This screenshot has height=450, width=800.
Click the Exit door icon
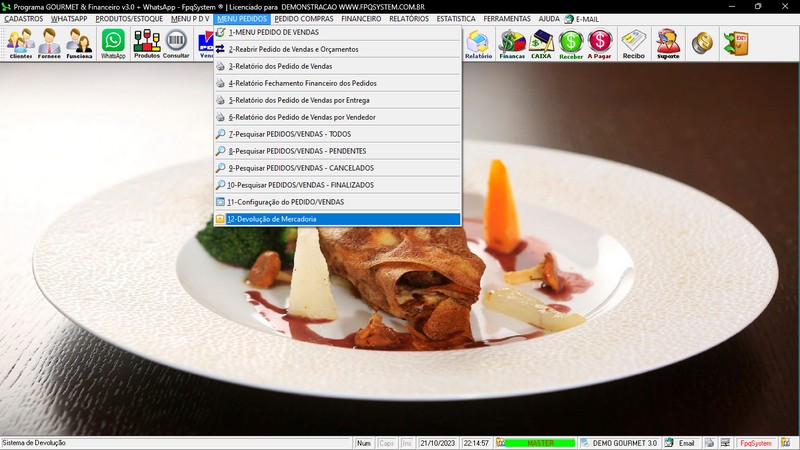coord(736,43)
